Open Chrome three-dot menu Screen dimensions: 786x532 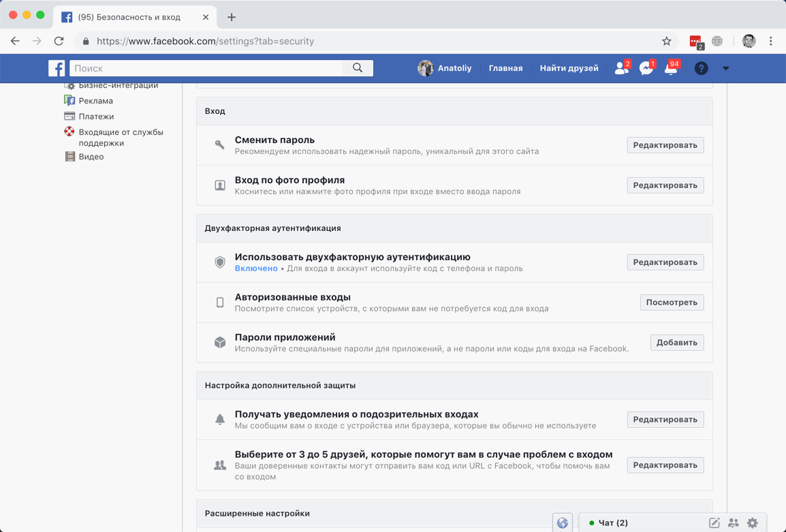coord(771,41)
